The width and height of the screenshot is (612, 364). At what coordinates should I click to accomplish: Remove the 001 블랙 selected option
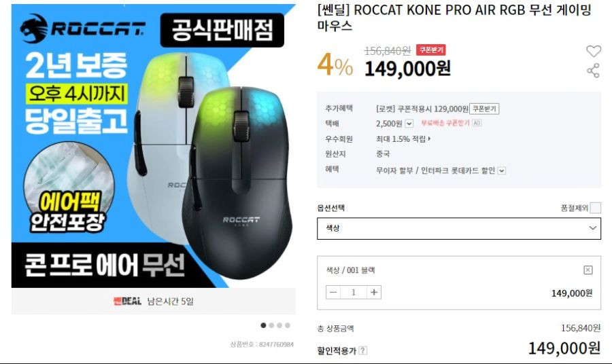588,270
